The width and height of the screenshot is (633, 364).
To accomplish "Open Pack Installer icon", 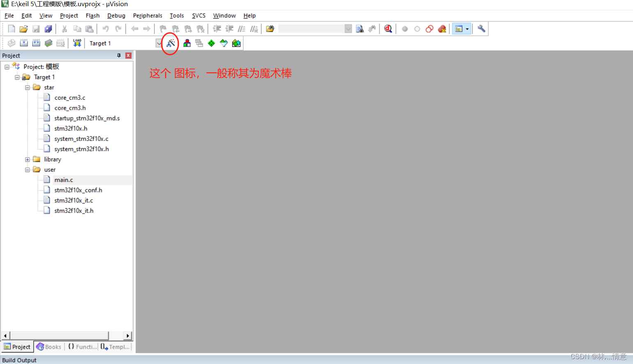I will [236, 43].
